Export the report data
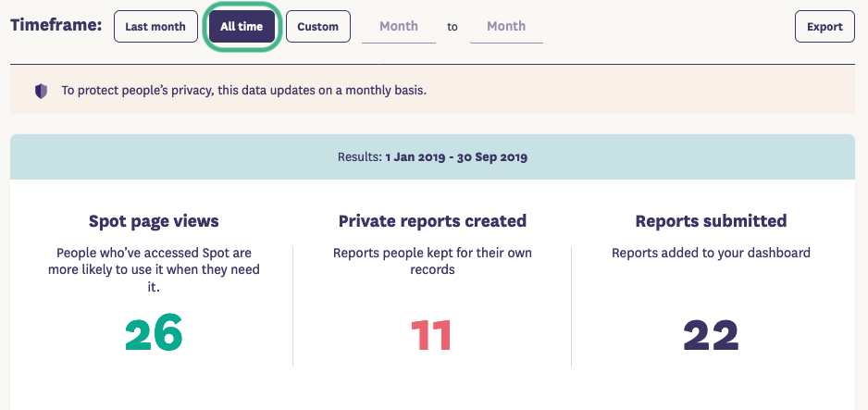This screenshot has width=868, height=410. (824, 27)
